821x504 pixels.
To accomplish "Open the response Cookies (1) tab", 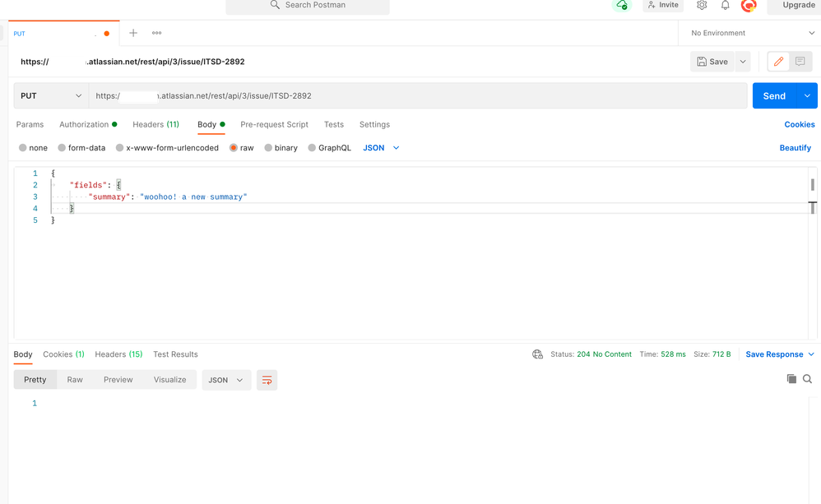I will [63, 354].
